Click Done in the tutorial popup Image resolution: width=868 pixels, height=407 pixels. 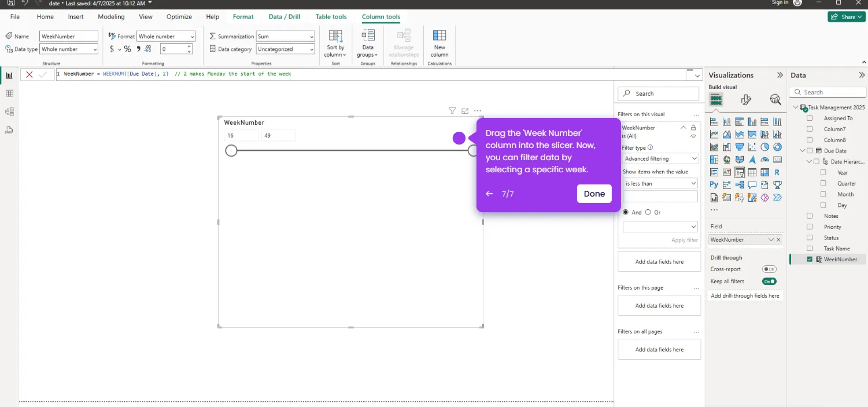594,194
